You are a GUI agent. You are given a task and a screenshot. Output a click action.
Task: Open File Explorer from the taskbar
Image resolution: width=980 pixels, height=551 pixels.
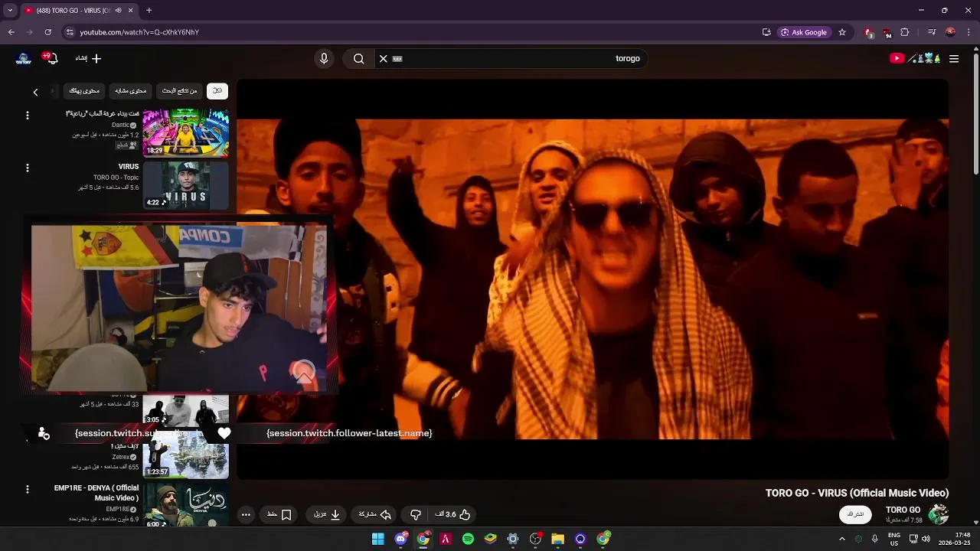[x=558, y=539]
